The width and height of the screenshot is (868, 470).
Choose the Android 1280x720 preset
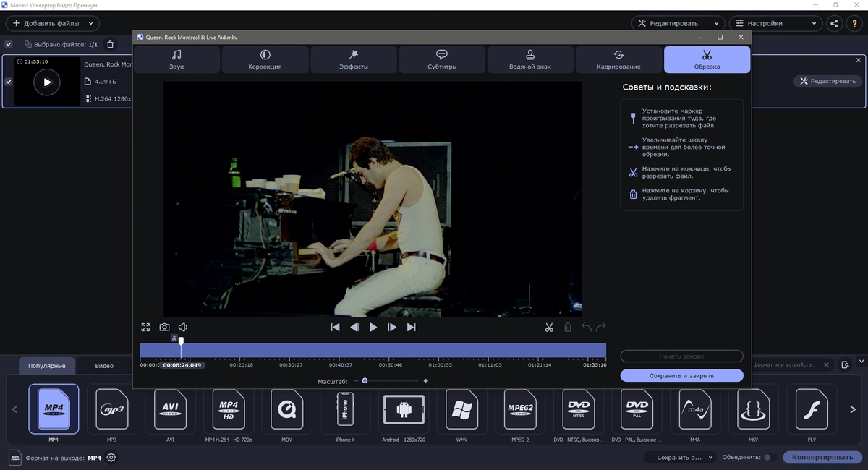(x=404, y=409)
